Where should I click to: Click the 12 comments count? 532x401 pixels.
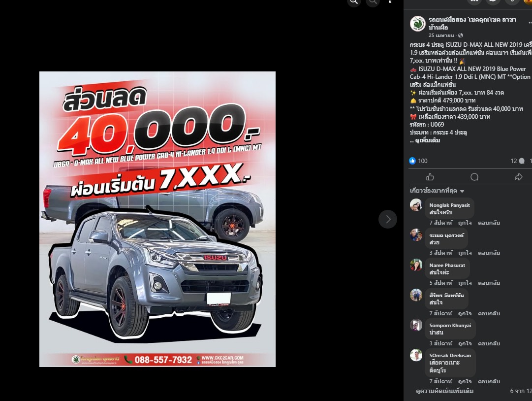tap(517, 161)
